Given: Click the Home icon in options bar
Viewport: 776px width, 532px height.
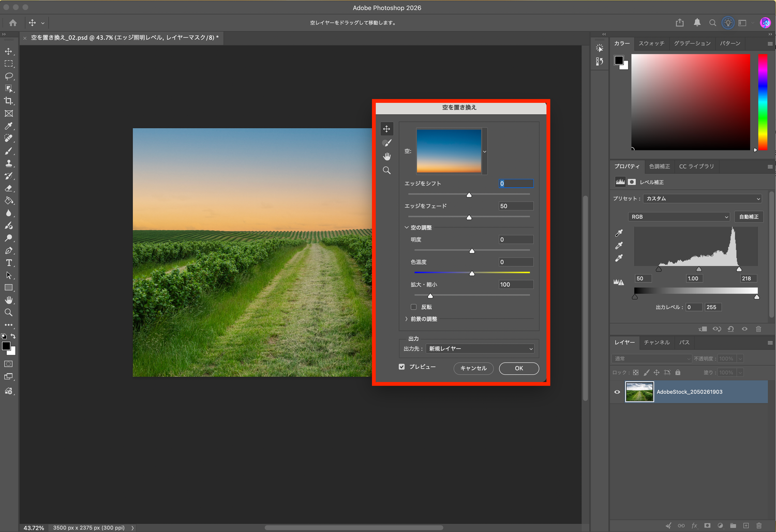Looking at the screenshot, I should (13, 23).
